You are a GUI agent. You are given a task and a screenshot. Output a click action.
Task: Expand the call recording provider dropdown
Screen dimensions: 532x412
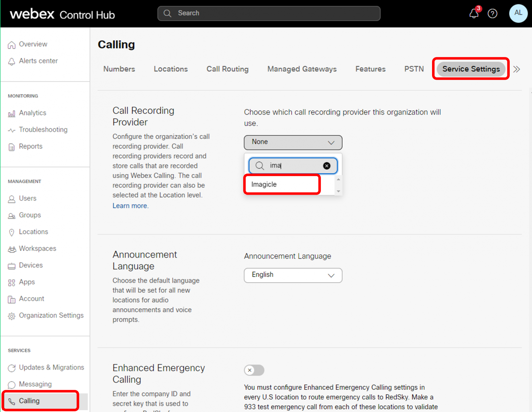tap(293, 142)
